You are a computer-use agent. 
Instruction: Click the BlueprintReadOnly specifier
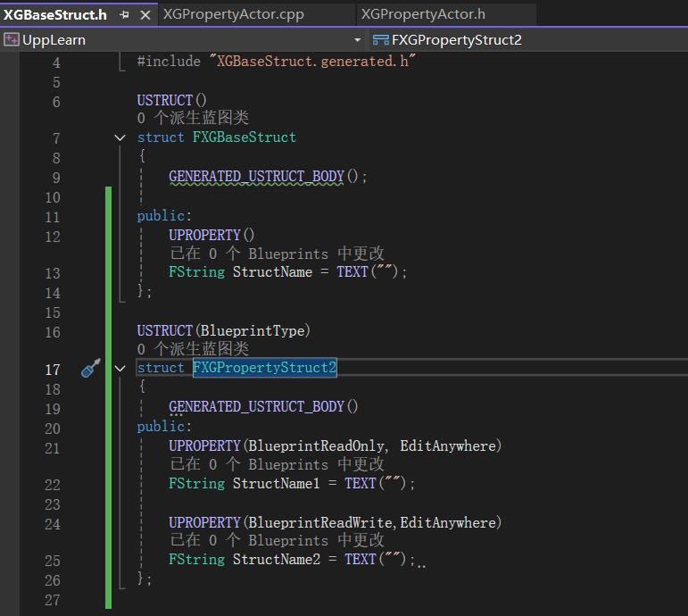pyautogui.click(x=316, y=446)
